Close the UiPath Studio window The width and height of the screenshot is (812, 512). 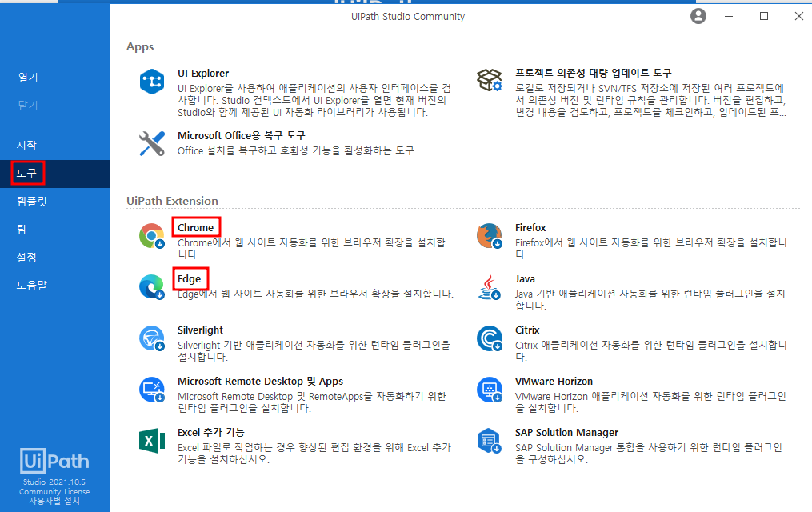(x=799, y=16)
